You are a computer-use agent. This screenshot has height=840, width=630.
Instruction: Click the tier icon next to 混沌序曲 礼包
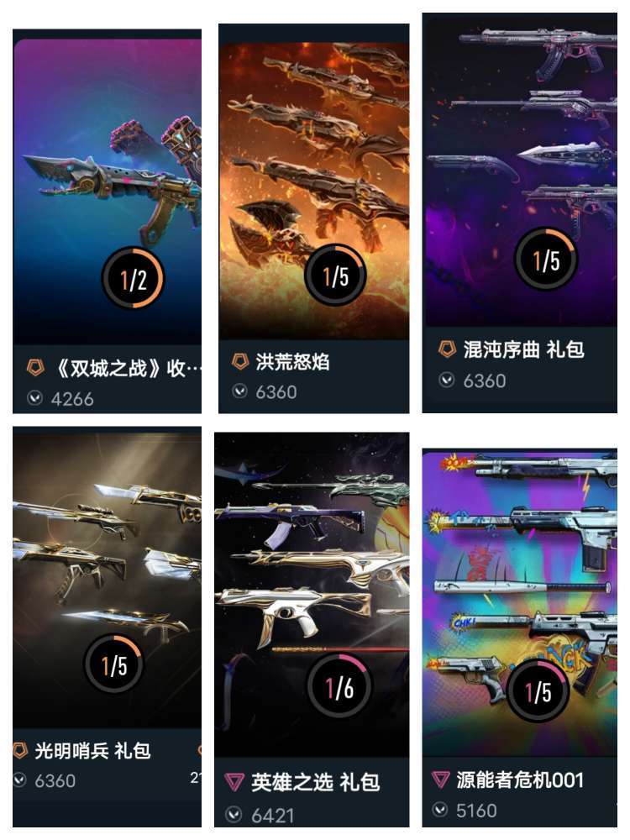tap(447, 349)
